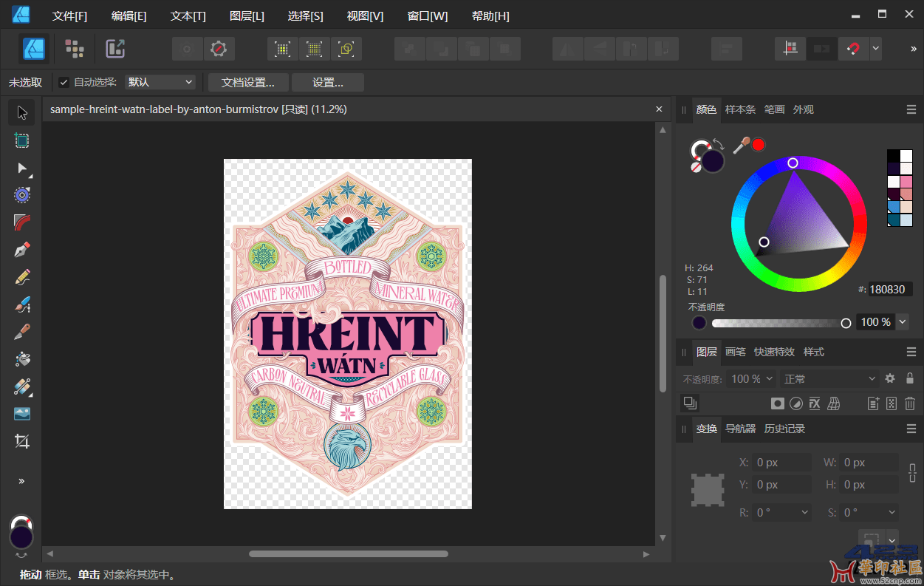Select the Vector Brush tool
The height and width of the screenshot is (586, 924).
pyautogui.click(x=22, y=304)
